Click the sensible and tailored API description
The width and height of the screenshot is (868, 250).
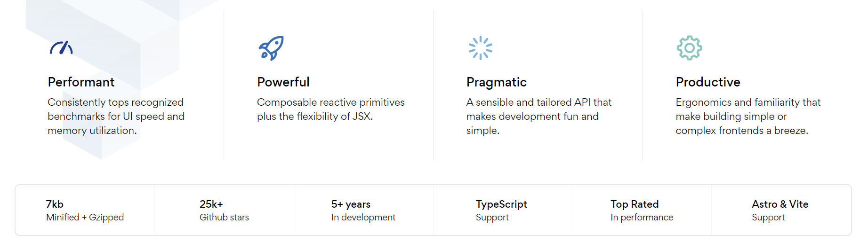pyautogui.click(x=538, y=117)
